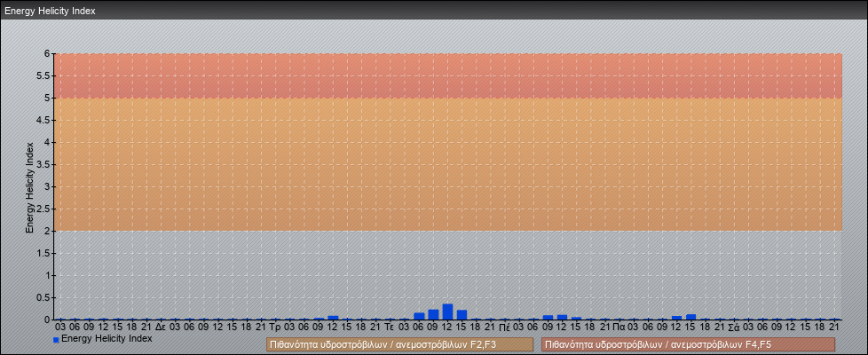Viewport: 868px width, 355px height.
Task: Click the 6 value on the y-axis
Action: point(48,54)
